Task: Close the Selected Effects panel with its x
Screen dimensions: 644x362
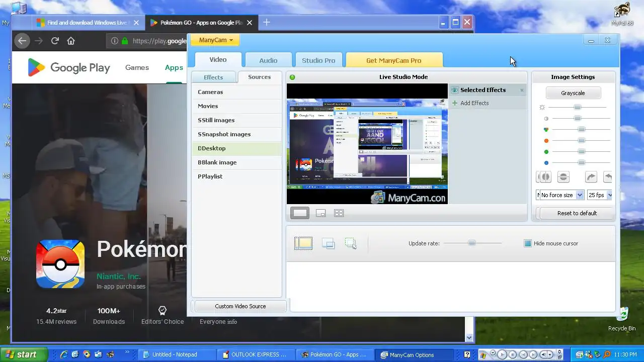Action: point(522,90)
